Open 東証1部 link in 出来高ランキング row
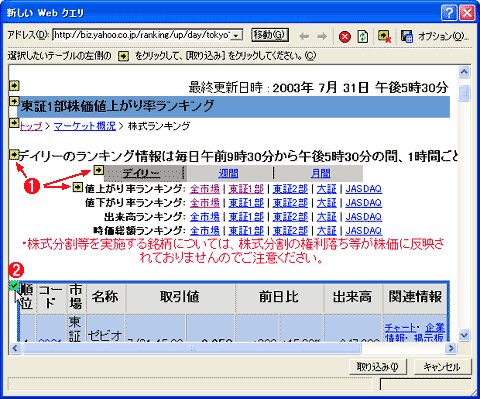The width and height of the screenshot is (480, 399). coord(246,217)
